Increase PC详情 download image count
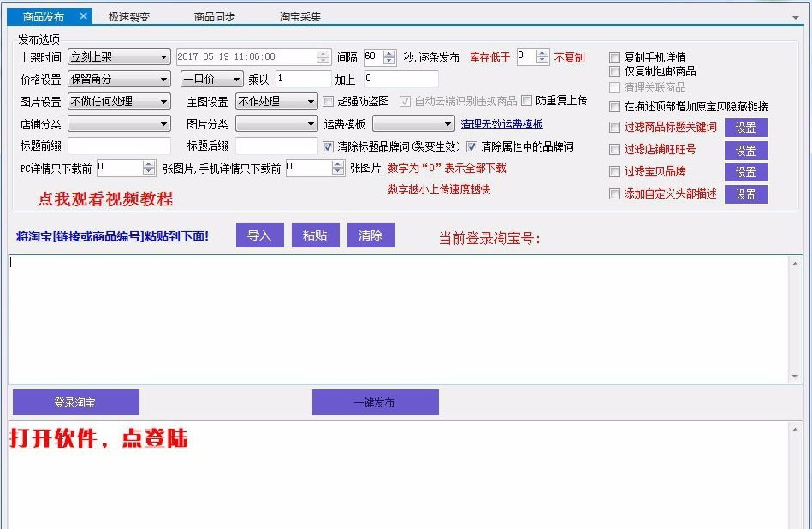The image size is (812, 529). tap(149, 163)
